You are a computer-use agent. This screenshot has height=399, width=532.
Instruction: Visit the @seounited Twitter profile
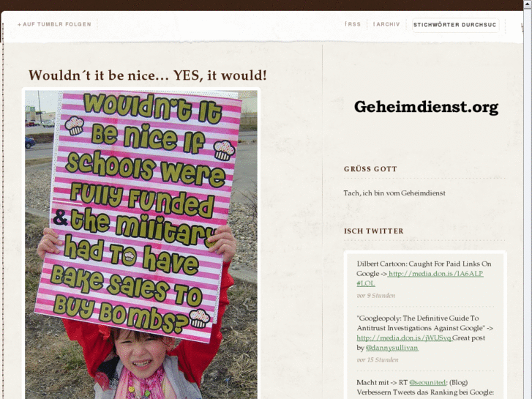coord(427,382)
